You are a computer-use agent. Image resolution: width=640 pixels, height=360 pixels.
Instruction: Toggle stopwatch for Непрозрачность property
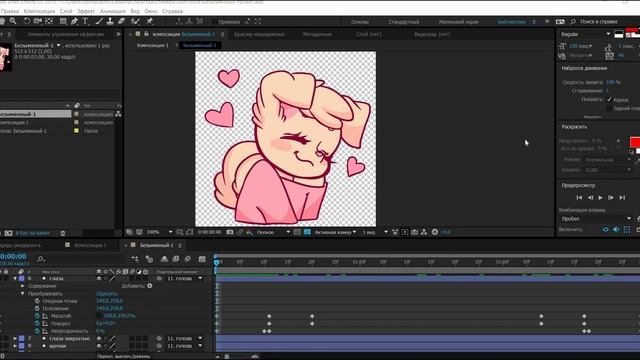[x=37, y=331]
